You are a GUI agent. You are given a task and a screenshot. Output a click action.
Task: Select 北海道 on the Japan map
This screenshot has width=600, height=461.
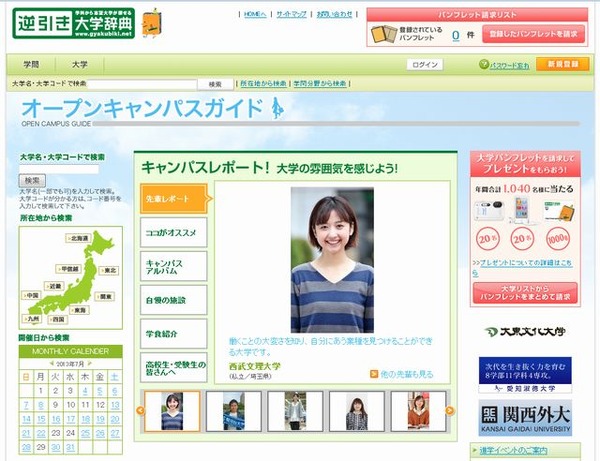[x=78, y=238]
